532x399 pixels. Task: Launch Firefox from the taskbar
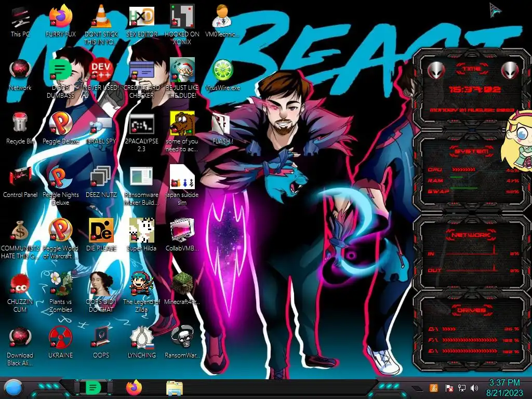(x=134, y=388)
